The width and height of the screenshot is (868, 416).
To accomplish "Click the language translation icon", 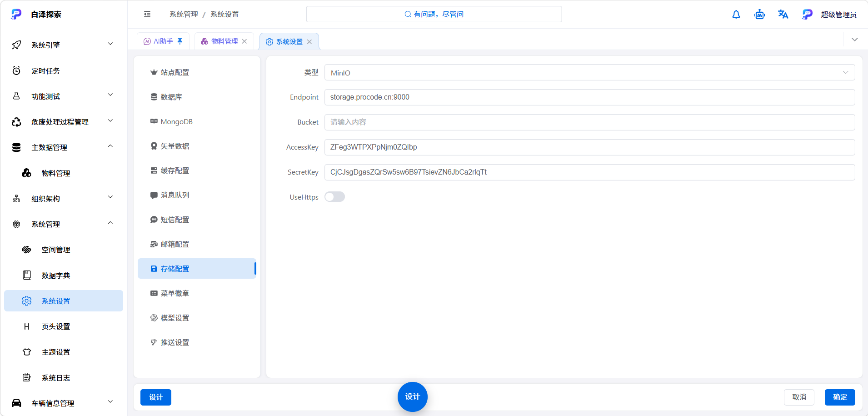I will (x=783, y=15).
